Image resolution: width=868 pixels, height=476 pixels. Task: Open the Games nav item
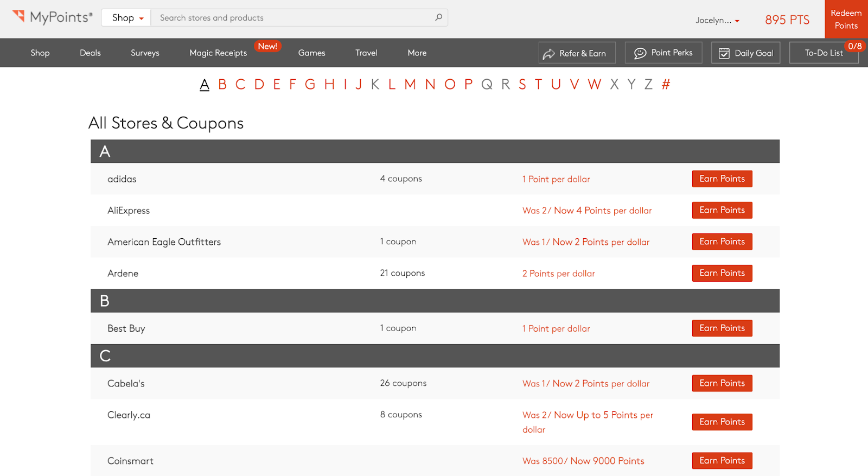(x=312, y=53)
